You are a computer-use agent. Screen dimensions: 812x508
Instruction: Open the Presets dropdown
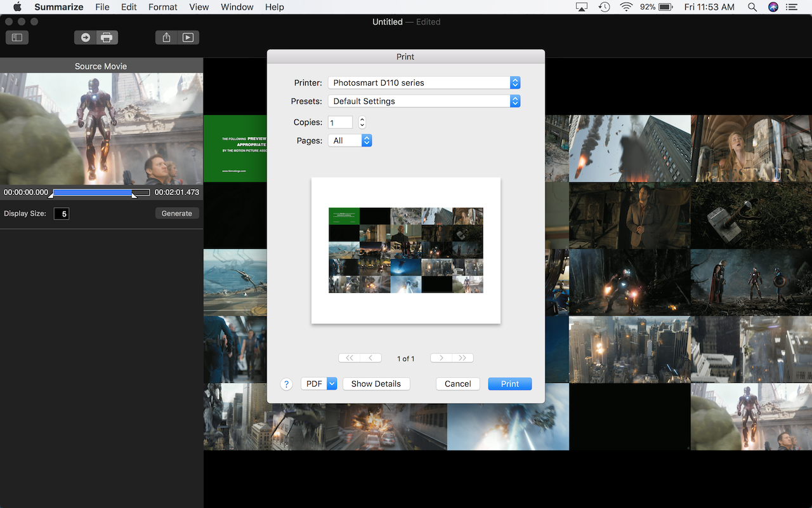(424, 101)
